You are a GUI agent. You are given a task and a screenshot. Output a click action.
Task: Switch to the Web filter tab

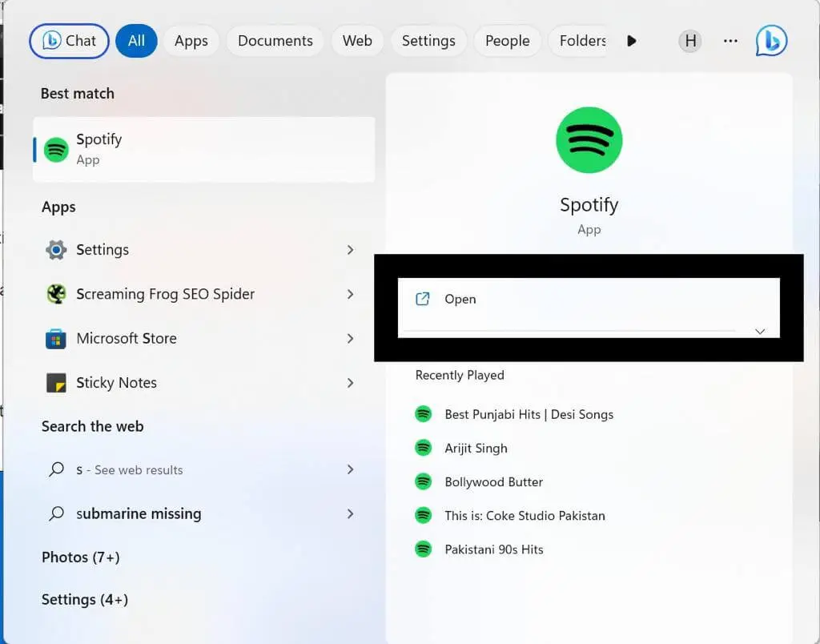(x=357, y=41)
